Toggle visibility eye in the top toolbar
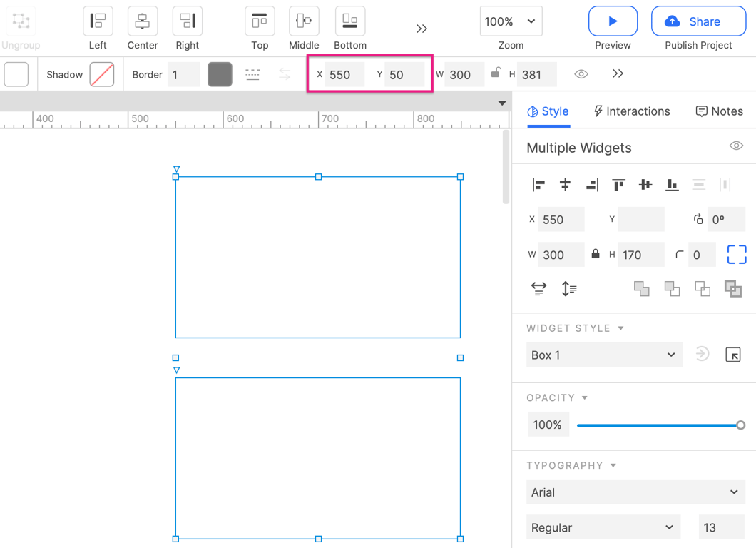 (581, 74)
